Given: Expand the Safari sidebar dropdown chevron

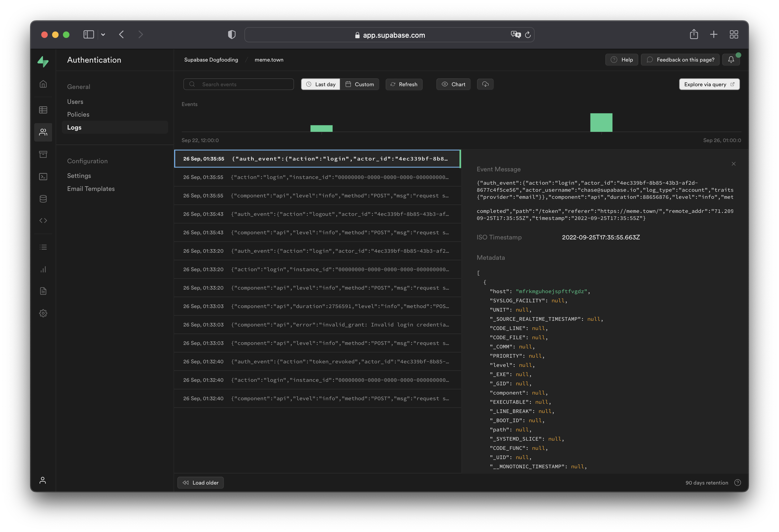Looking at the screenshot, I should coord(103,34).
